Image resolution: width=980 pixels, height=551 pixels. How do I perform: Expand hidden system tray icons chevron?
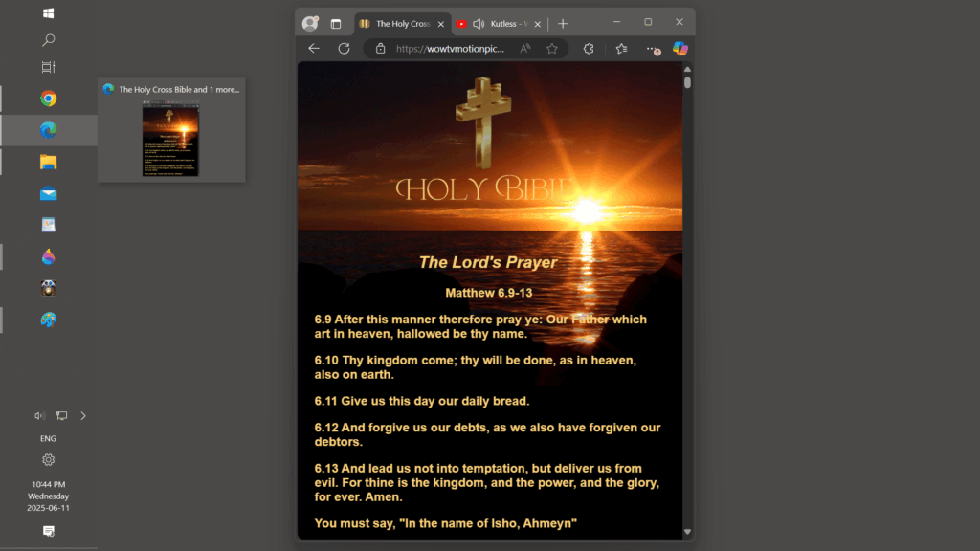pyautogui.click(x=83, y=415)
